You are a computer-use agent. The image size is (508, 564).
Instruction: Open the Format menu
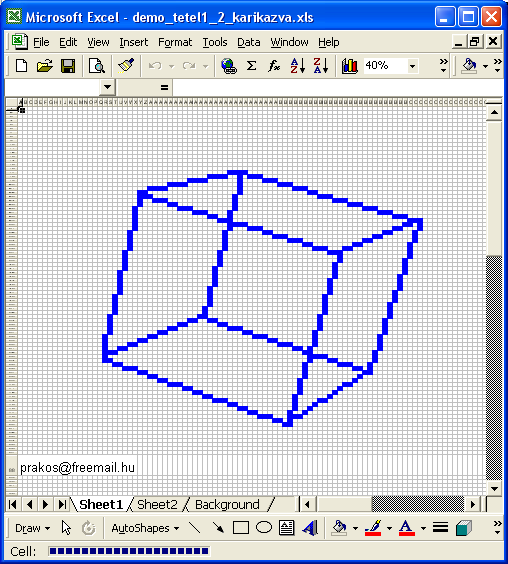point(175,42)
